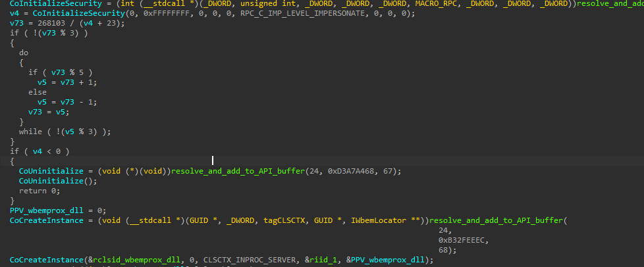Click the v73 = 268103 assignment line
Viewport: 644px width, 267px height.
coord(67,24)
